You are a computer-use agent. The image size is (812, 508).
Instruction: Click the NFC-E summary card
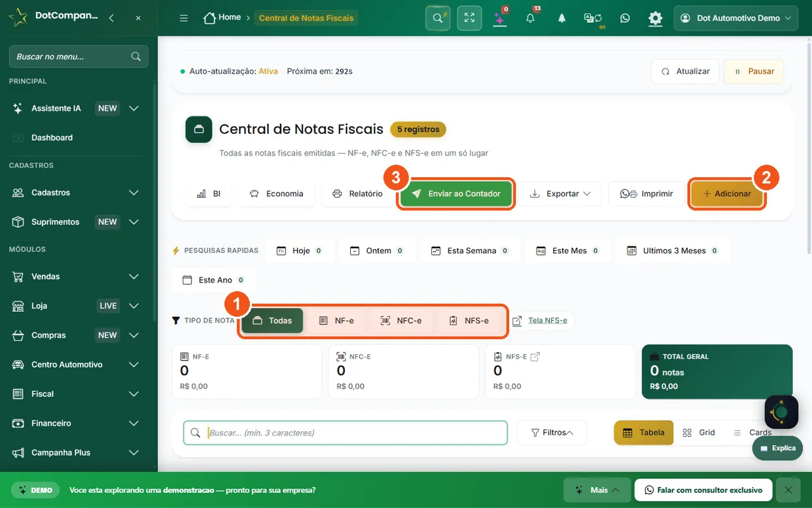[x=403, y=371]
